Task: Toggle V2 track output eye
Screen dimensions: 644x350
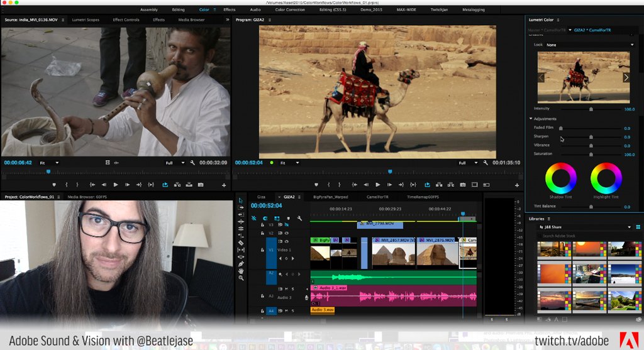Action: tap(287, 233)
